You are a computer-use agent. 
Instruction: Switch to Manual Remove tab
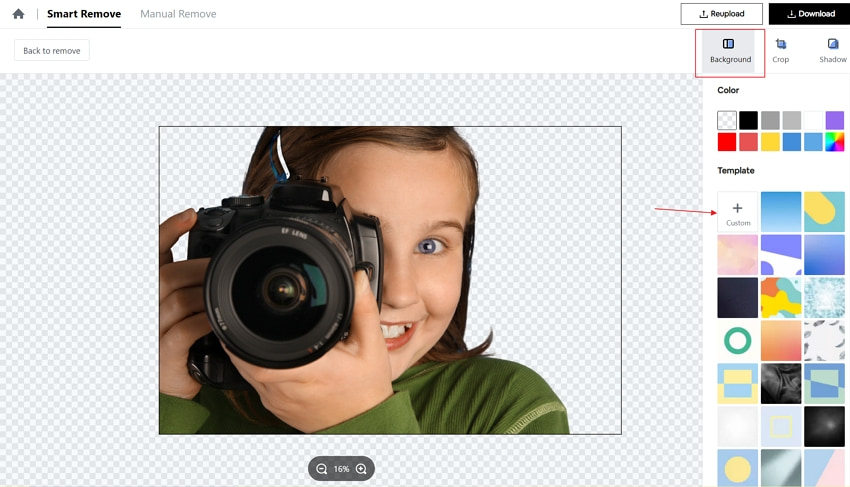coord(178,14)
